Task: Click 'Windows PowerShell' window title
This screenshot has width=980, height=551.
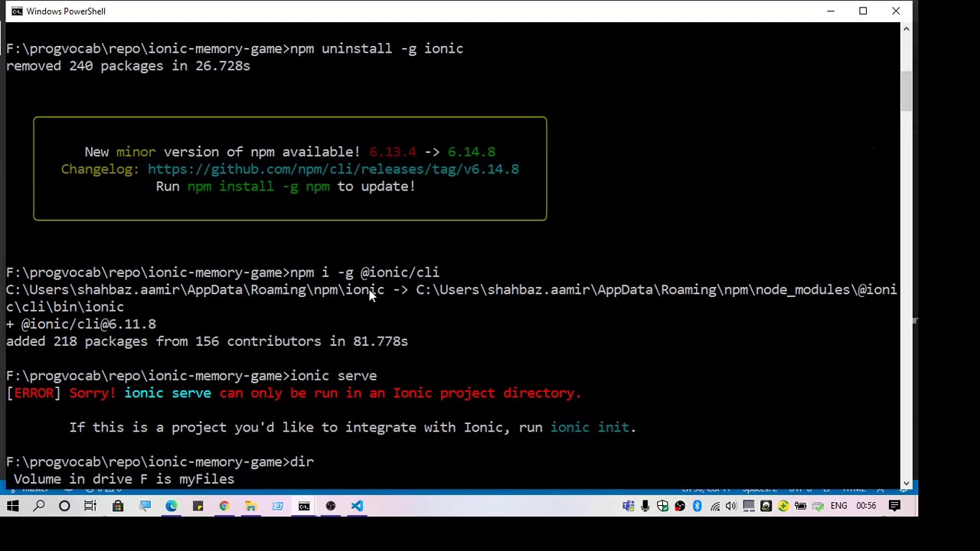Action: [66, 11]
